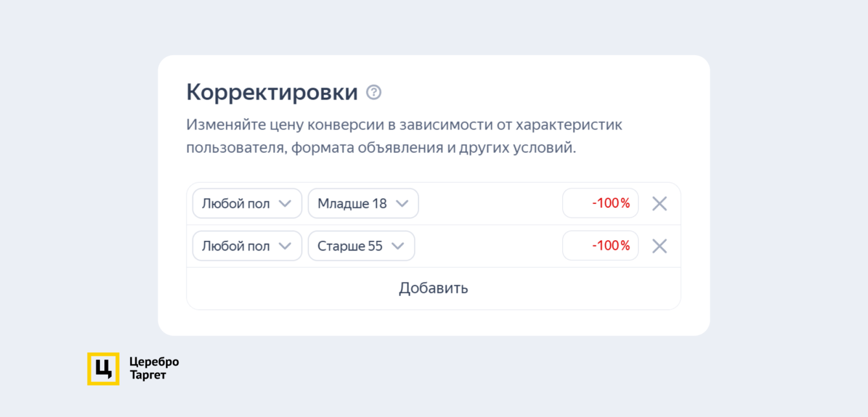Click empty space in the Старше 55 row
868x417 pixels.
[489, 246]
